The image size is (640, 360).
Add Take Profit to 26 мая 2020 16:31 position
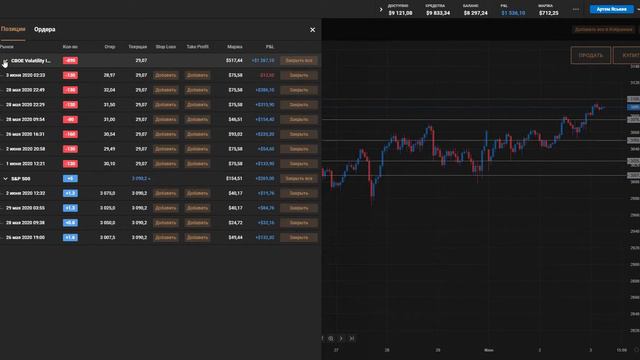click(197, 134)
